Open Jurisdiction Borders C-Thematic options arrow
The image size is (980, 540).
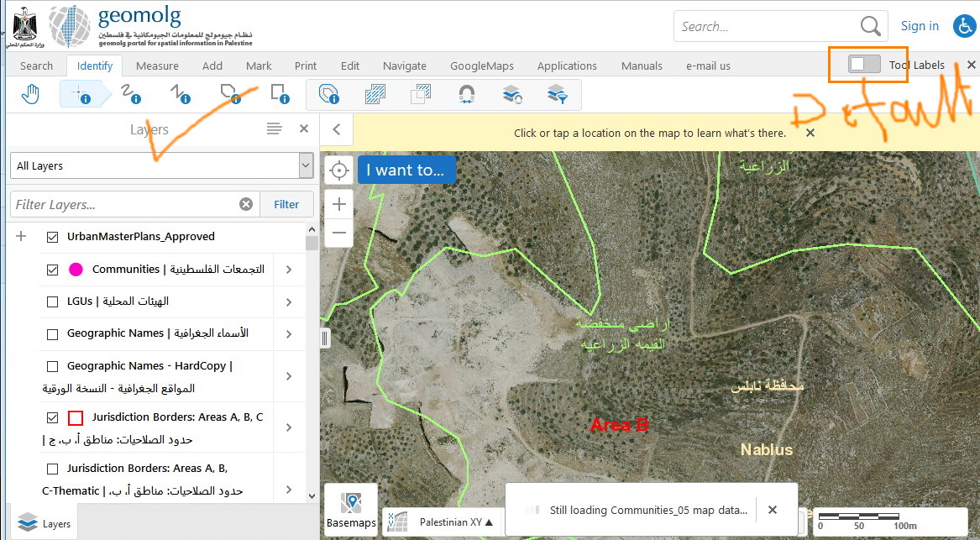[289, 490]
